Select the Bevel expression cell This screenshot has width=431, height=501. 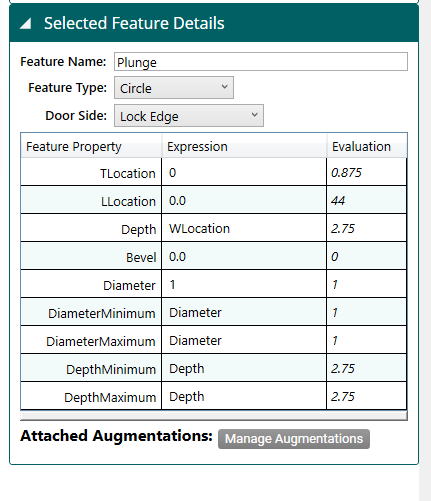244,256
